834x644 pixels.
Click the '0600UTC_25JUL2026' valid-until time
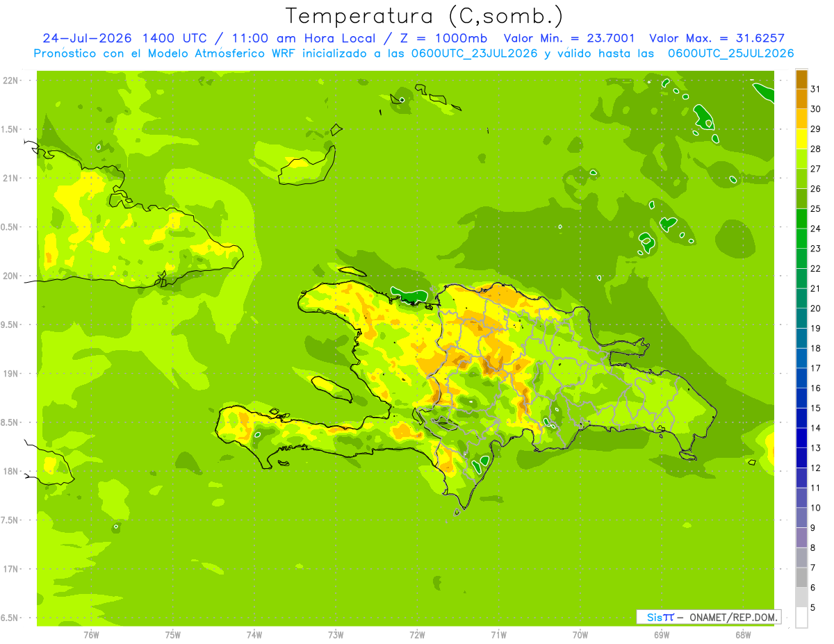[x=730, y=53]
